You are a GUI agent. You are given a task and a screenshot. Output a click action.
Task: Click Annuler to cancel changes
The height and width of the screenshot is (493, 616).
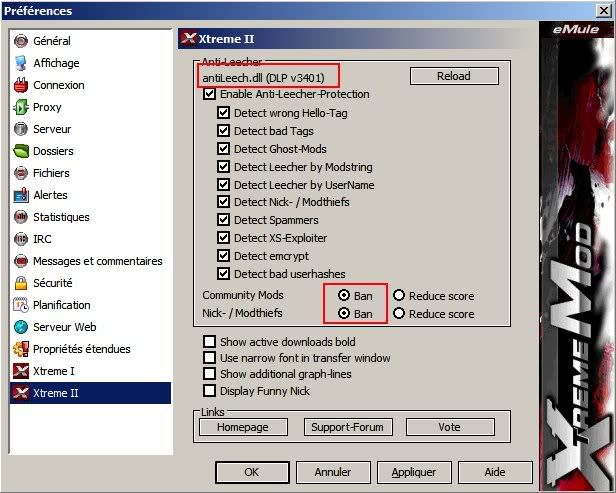coord(333,472)
